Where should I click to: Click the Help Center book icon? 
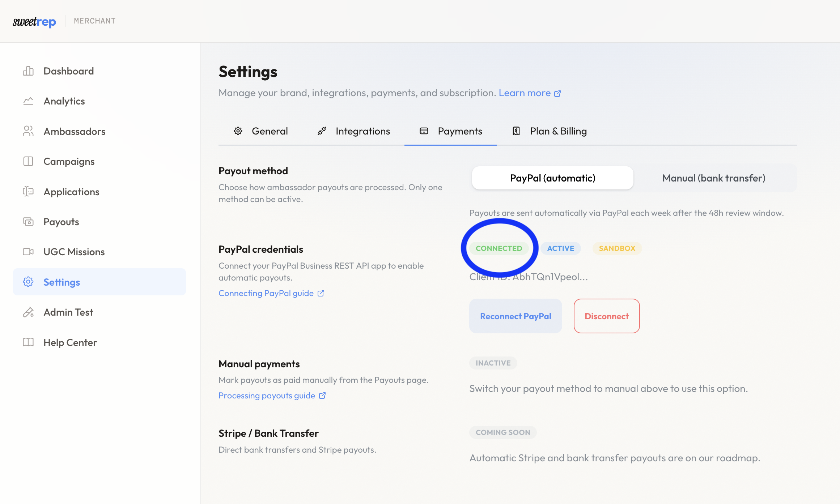click(x=28, y=342)
